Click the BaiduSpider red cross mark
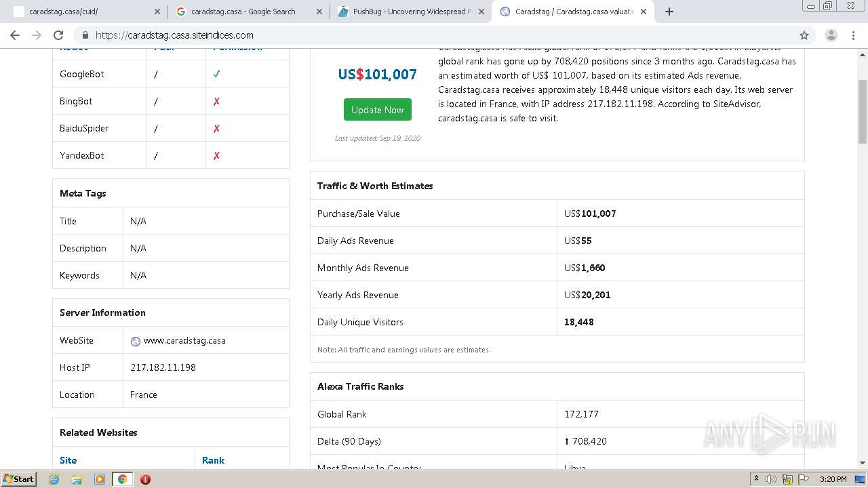The width and height of the screenshot is (868, 488). click(217, 128)
